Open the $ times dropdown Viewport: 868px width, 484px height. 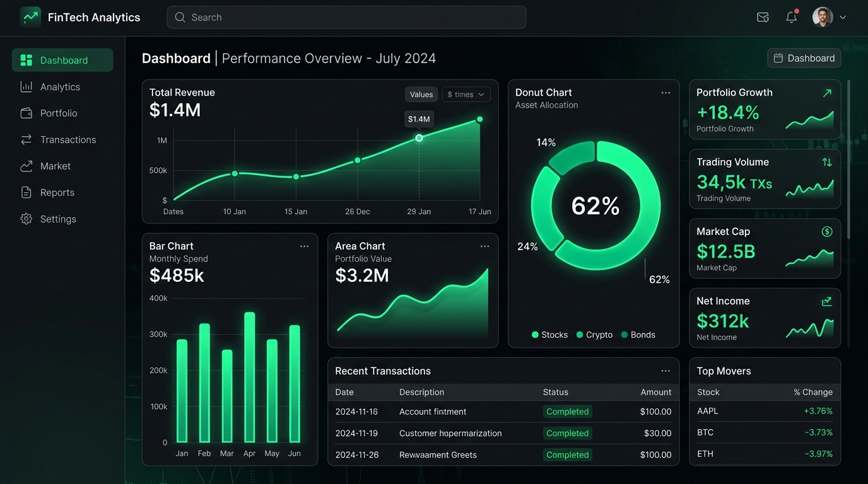click(466, 95)
